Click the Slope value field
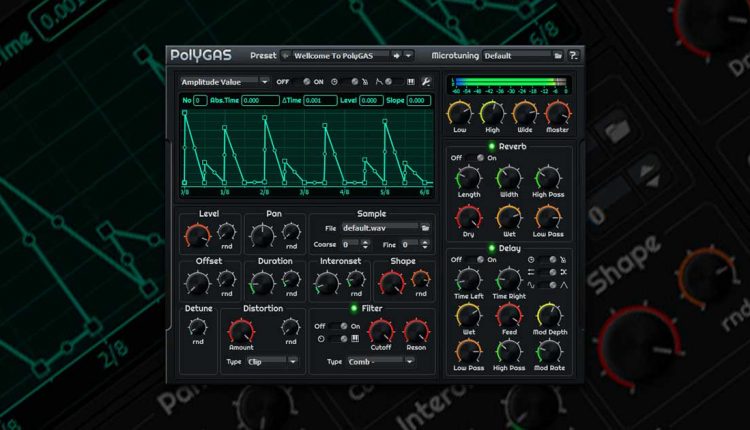 [419, 100]
